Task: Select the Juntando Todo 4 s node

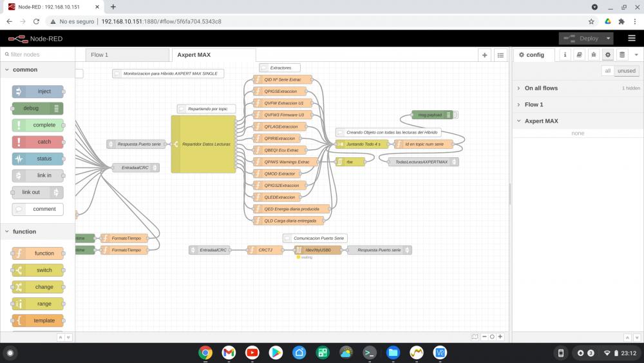Action: (x=362, y=144)
